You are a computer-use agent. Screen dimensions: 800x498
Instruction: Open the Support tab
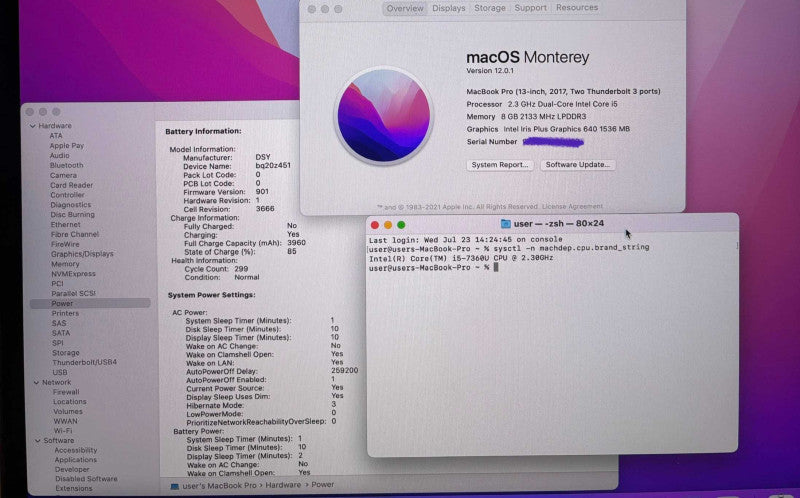click(x=530, y=8)
